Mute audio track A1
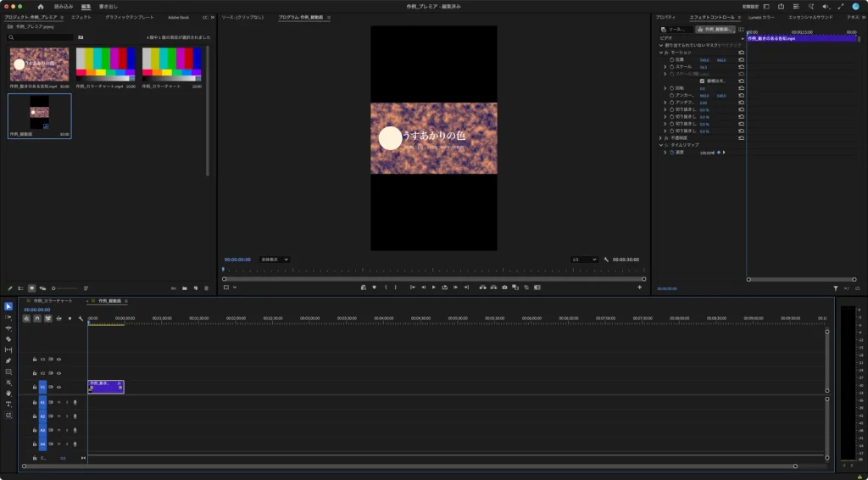The height and width of the screenshot is (480, 868). [58, 402]
